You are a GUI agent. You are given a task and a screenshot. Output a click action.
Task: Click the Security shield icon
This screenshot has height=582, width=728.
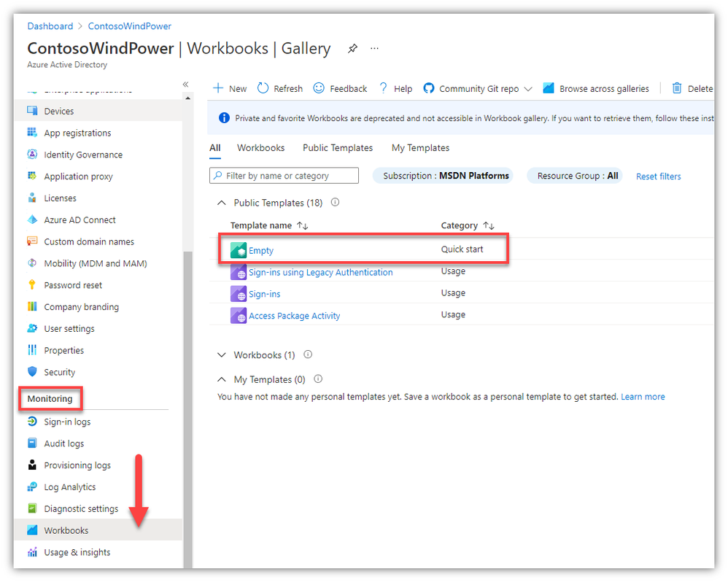[32, 372]
